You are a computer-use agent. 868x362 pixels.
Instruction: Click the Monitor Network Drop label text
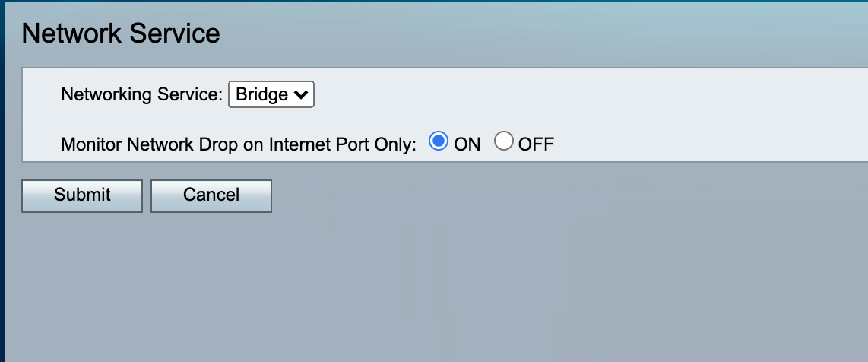pos(239,144)
